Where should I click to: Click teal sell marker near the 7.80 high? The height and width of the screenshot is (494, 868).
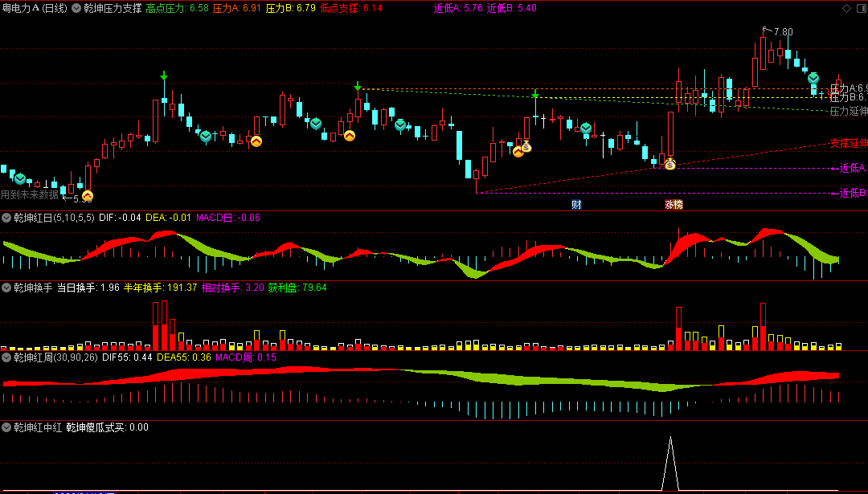813,79
